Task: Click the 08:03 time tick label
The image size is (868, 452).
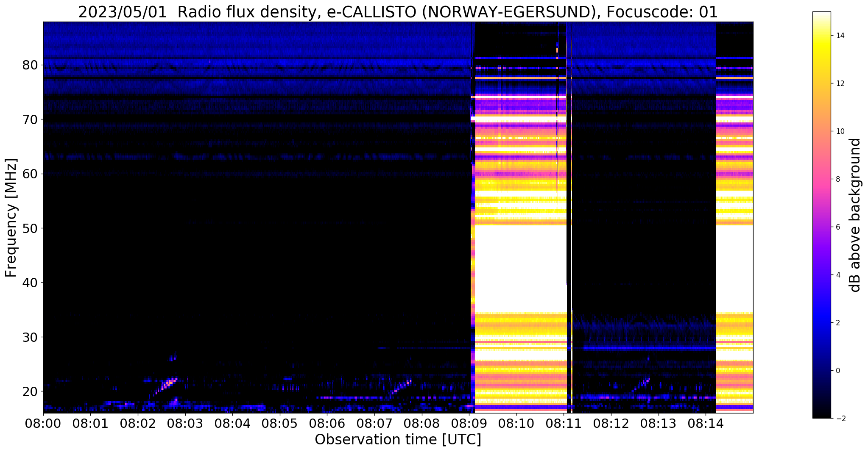Action: tap(185, 424)
